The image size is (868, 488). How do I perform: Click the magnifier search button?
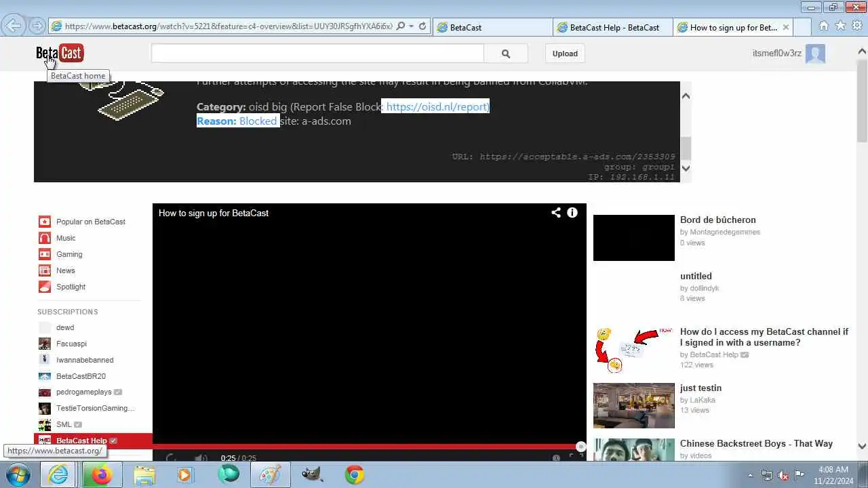[506, 54]
